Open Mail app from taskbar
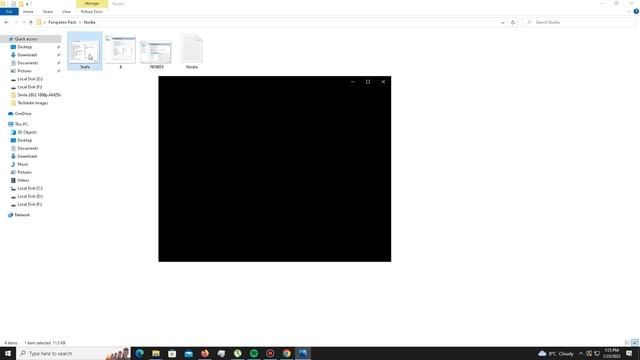Viewport: 640px width, 360px height. 189,353
